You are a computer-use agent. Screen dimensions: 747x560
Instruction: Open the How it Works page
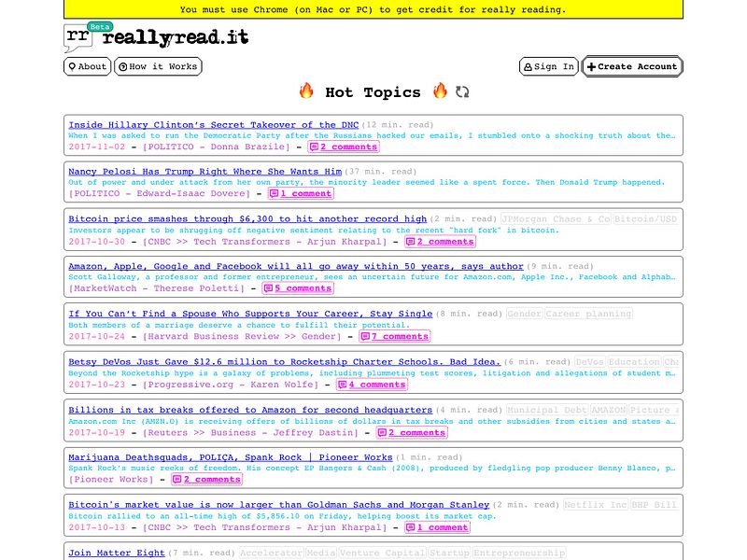click(x=158, y=66)
